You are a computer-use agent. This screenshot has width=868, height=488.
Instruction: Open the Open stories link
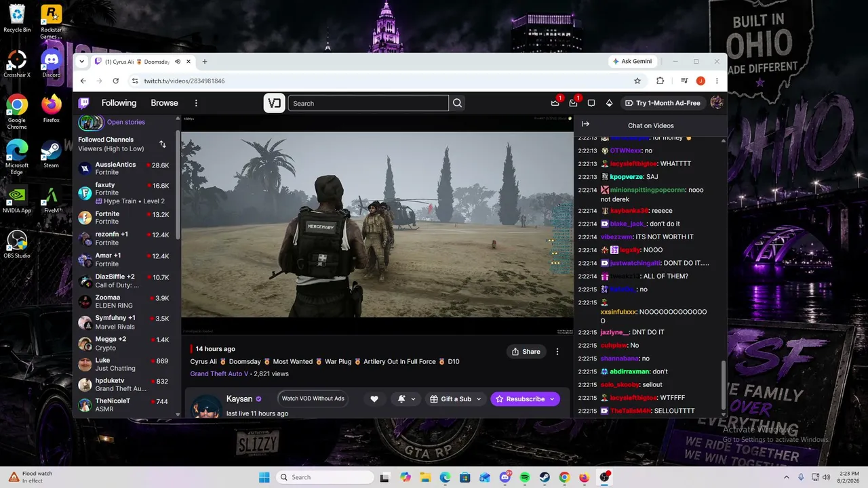[x=126, y=122]
